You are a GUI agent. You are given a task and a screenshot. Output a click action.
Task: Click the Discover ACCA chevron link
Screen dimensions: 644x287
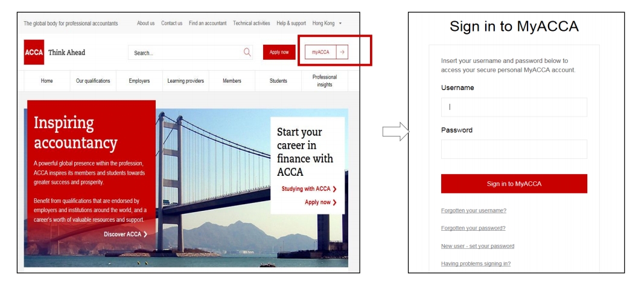coord(126,234)
